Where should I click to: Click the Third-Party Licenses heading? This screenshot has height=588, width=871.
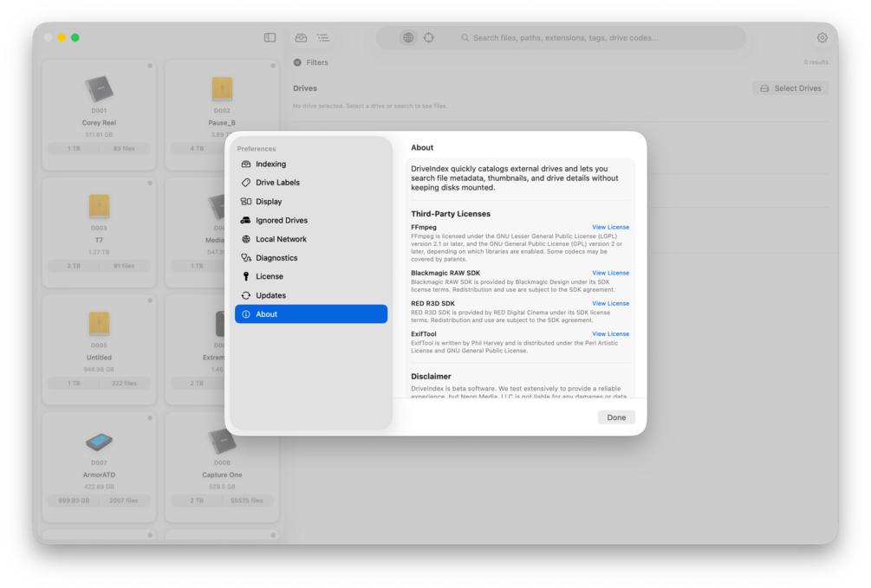[451, 214]
